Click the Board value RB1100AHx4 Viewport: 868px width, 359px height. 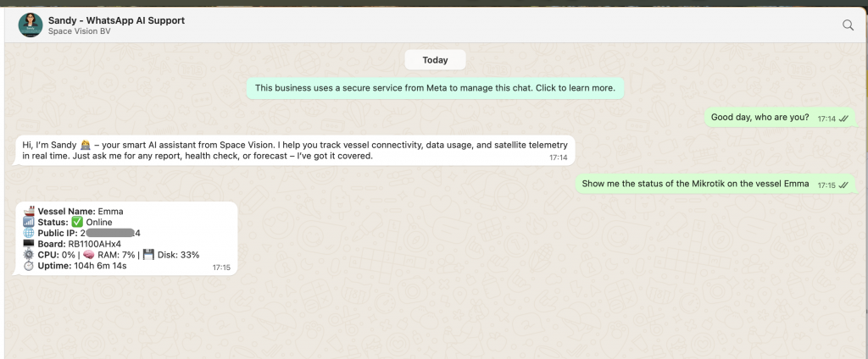click(x=95, y=244)
